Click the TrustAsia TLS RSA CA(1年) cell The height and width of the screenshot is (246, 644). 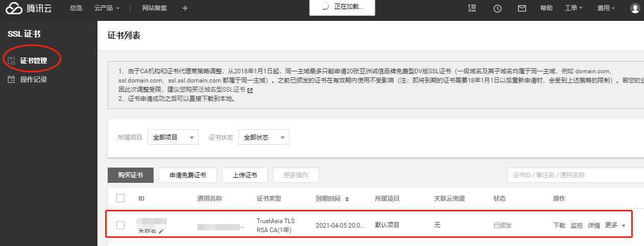click(276, 225)
